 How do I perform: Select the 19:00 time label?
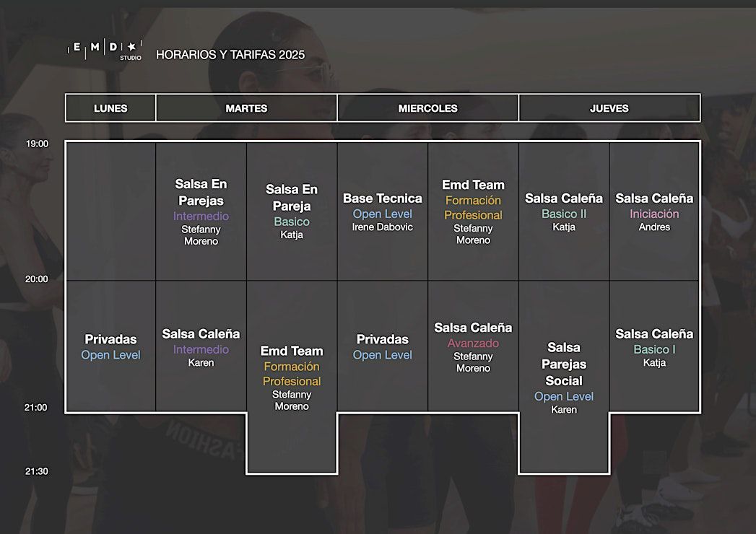(37, 144)
